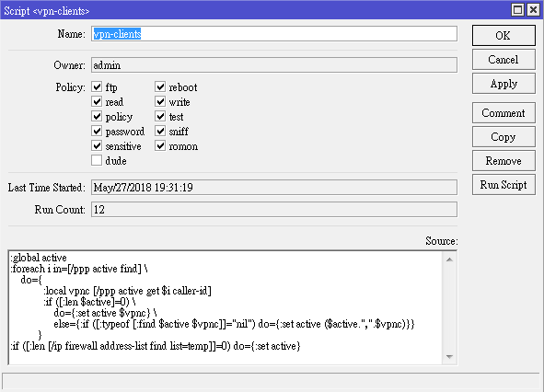Toggle the test policy checkbox
This screenshot has height=392, width=544.
tap(160, 116)
